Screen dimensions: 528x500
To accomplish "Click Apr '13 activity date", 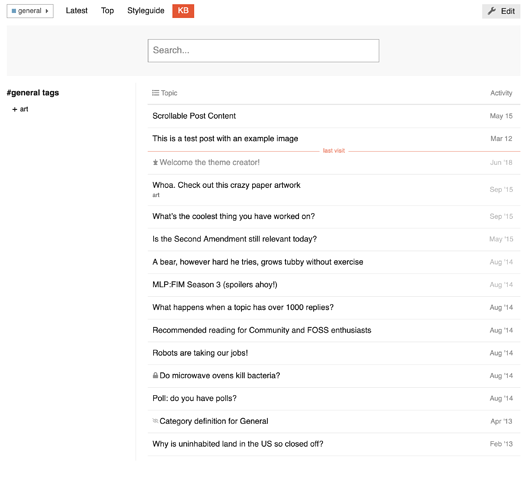I will [x=501, y=421].
